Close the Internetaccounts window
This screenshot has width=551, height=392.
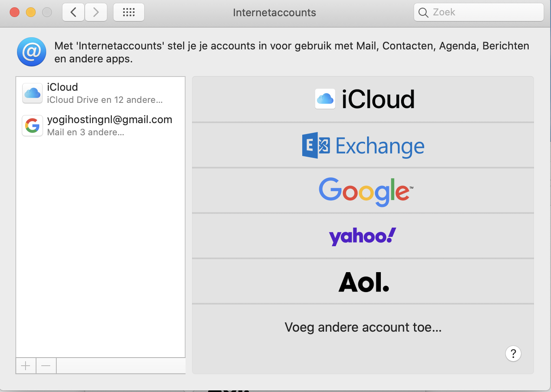coord(15,13)
